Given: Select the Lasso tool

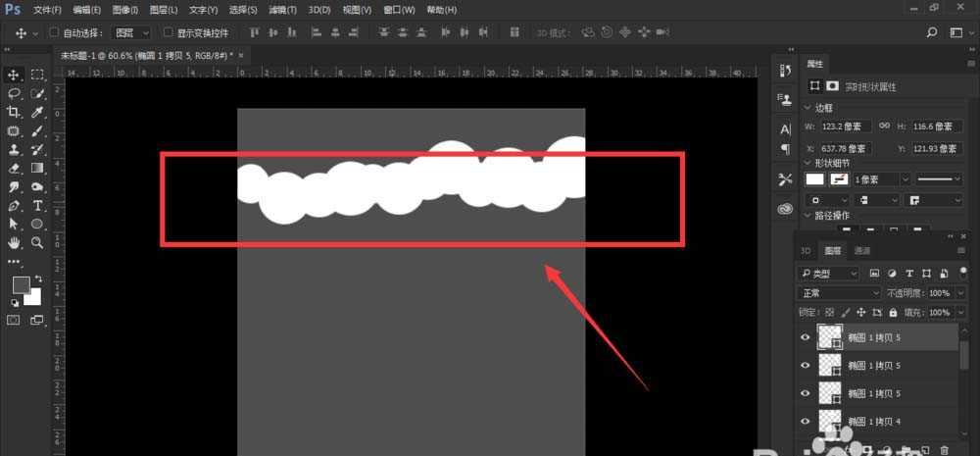Looking at the screenshot, I should click(x=15, y=94).
